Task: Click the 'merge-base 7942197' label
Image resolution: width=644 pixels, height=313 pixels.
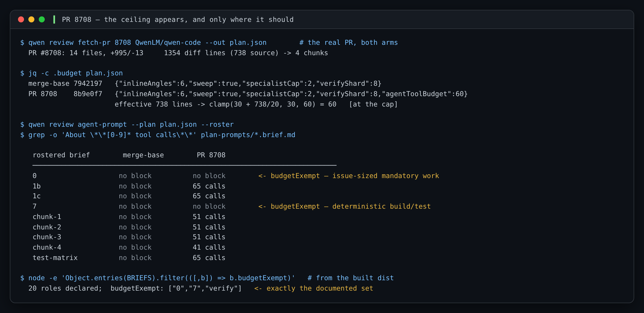Action: [x=65, y=84]
